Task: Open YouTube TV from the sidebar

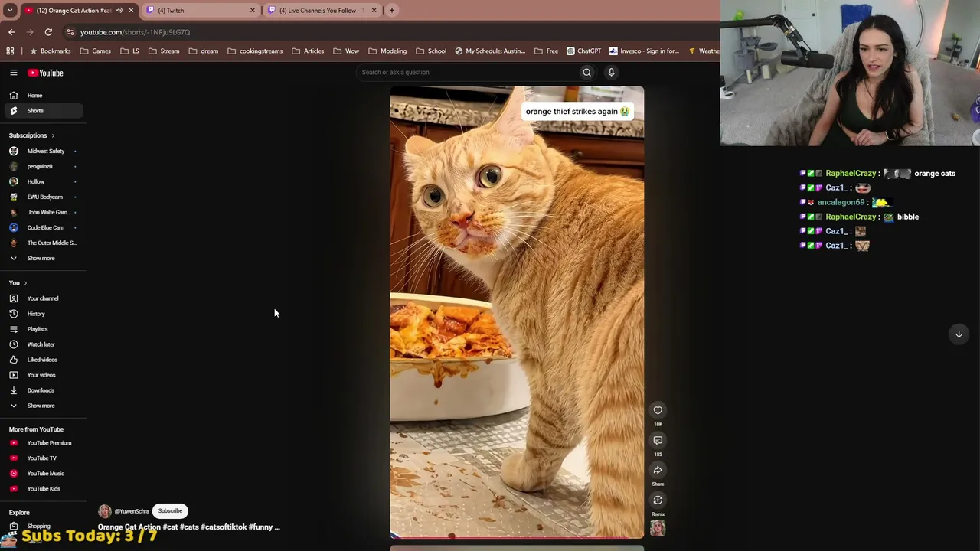Action: coord(42,458)
